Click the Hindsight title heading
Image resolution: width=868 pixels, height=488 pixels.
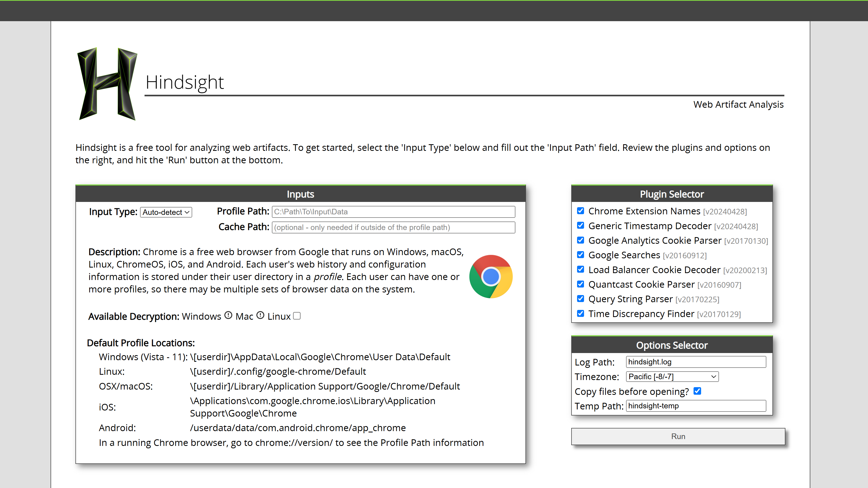[x=185, y=82]
